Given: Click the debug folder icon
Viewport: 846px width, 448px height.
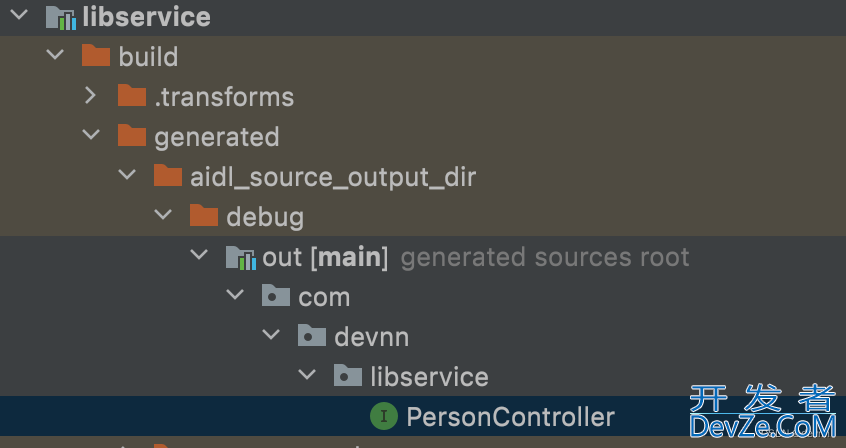Looking at the screenshot, I should tap(204, 215).
